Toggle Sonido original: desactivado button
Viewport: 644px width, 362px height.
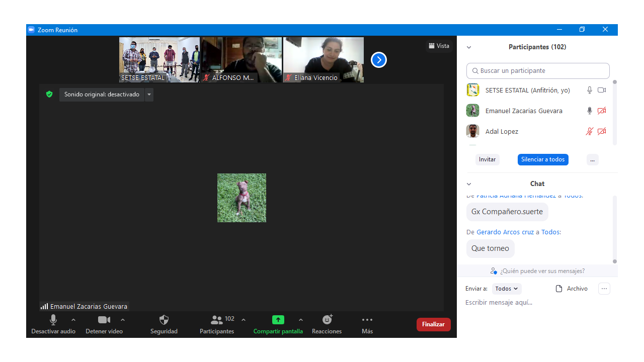(102, 95)
